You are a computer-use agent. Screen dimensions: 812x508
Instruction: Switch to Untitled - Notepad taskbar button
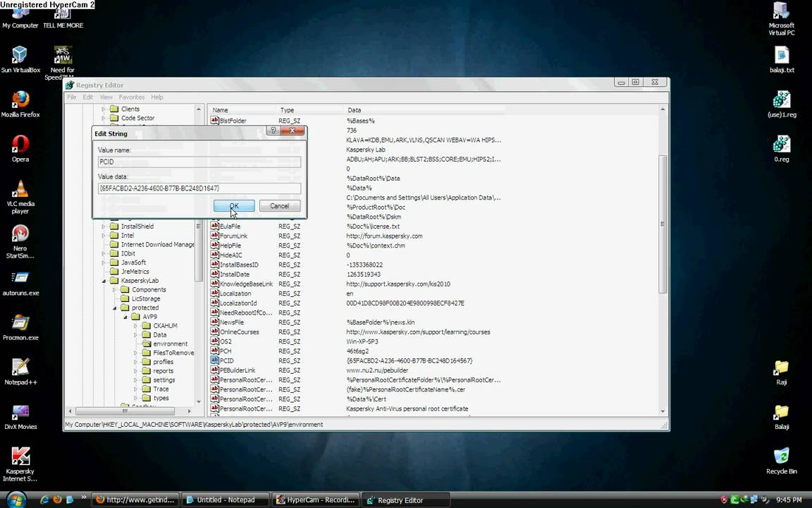[x=226, y=500]
